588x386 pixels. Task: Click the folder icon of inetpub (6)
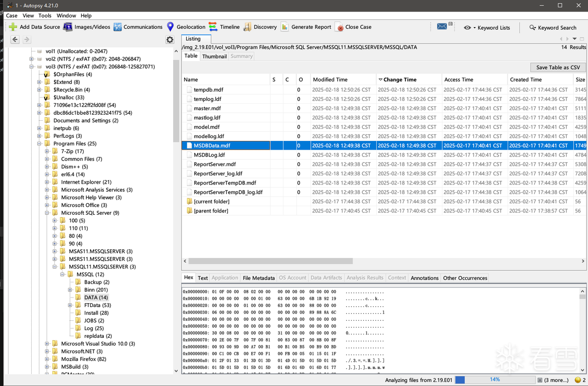(47, 128)
